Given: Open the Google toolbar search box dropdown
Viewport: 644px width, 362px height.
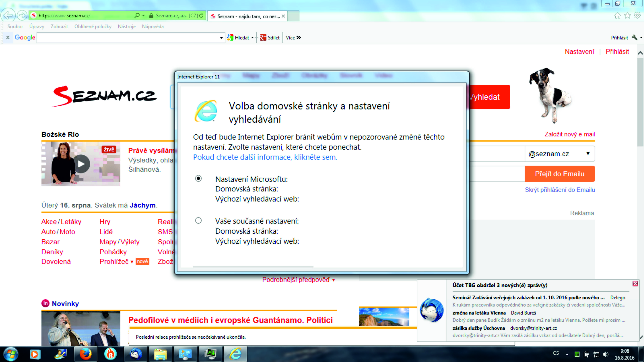Looking at the screenshot, I should (221, 38).
